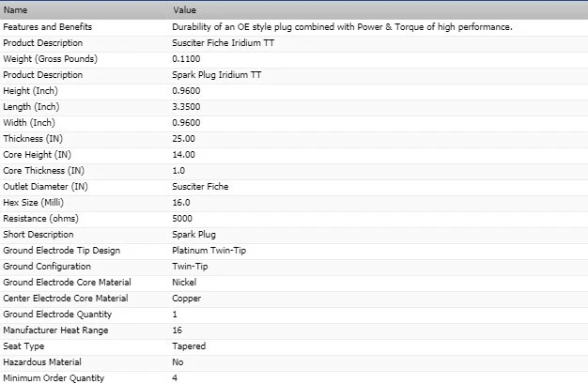
Task: Click the Center Electrode Core Material value Copper
Action: click(187, 299)
